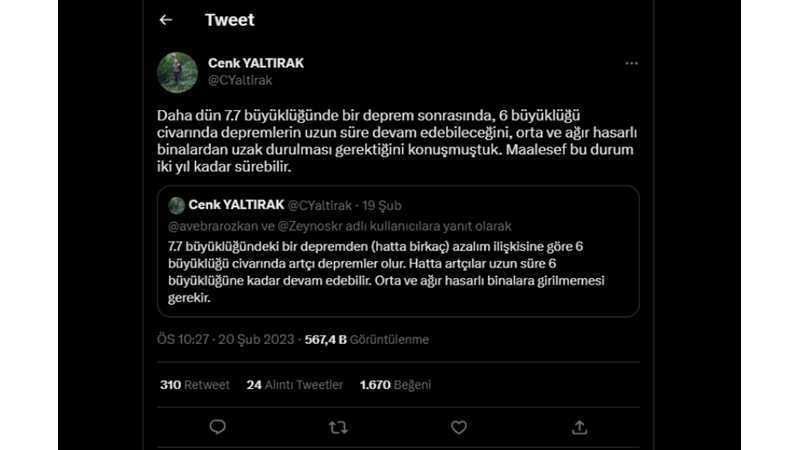Click the Cenk YALTIRAK author name

pos(256,63)
